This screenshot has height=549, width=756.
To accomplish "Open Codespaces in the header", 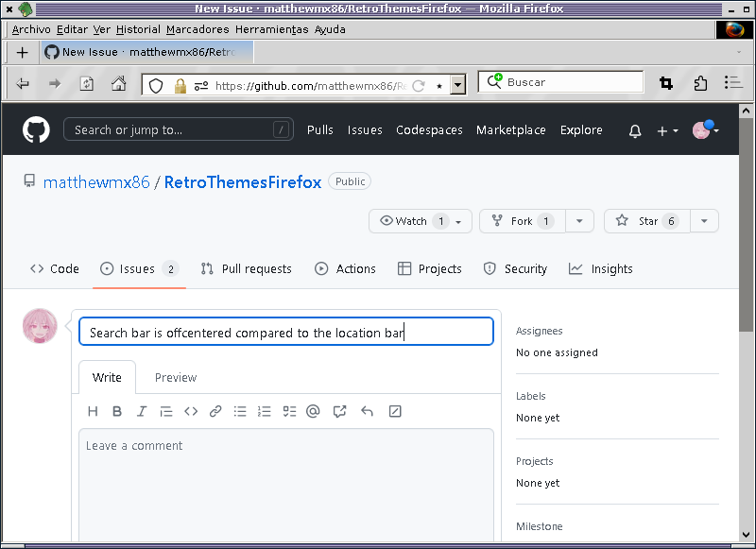I will coord(429,130).
